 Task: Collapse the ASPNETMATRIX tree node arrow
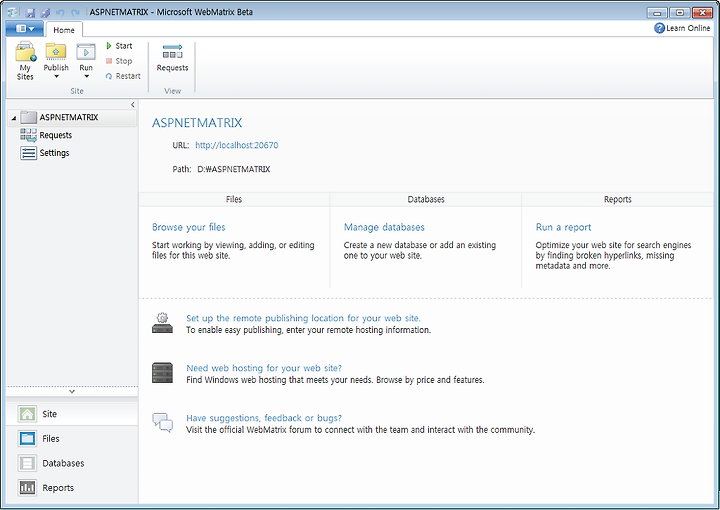click(14, 118)
